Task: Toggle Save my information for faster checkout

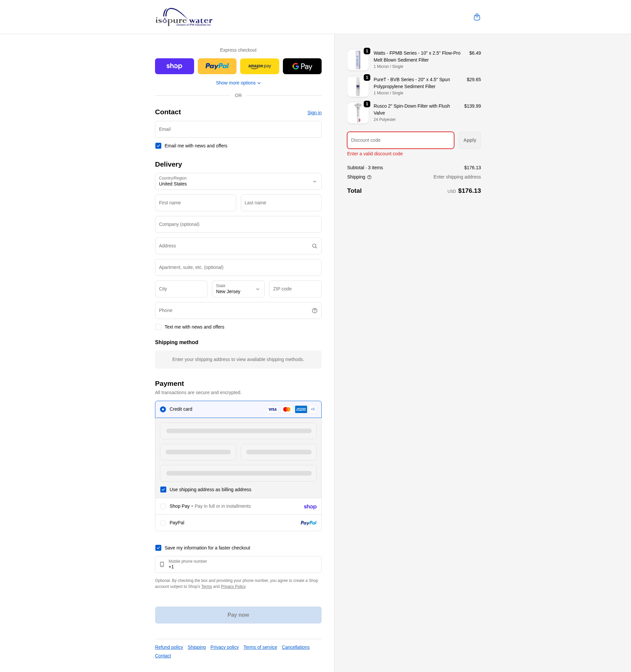Action: [158, 548]
